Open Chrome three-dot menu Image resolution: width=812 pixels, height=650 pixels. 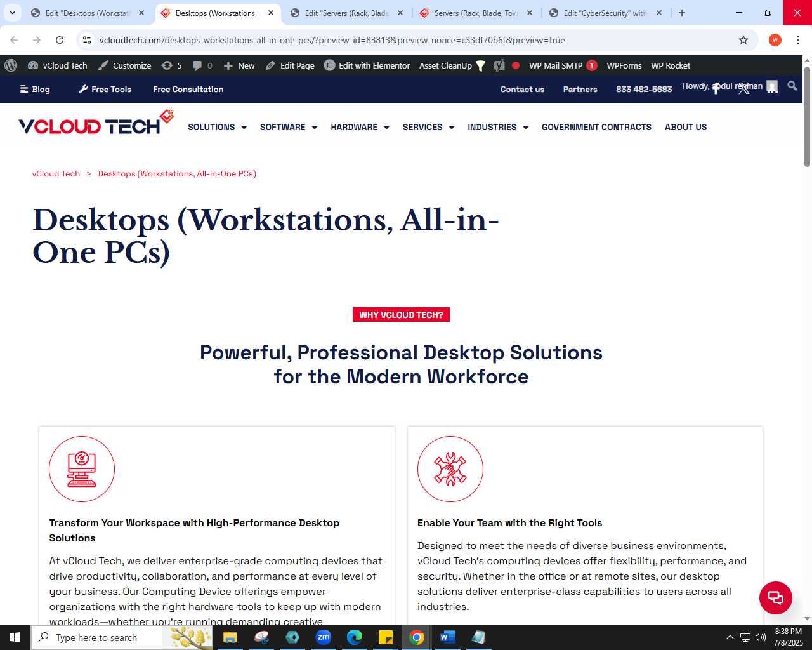point(798,40)
